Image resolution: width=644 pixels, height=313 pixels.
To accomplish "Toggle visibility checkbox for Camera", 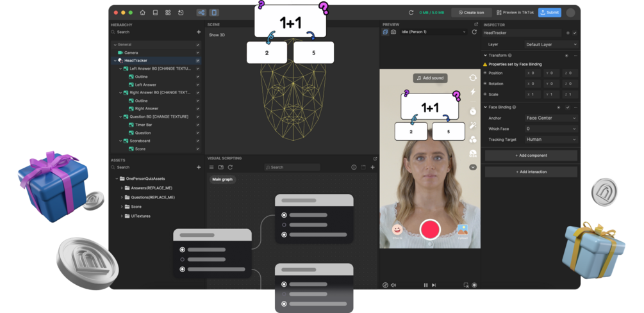I will coord(198,52).
